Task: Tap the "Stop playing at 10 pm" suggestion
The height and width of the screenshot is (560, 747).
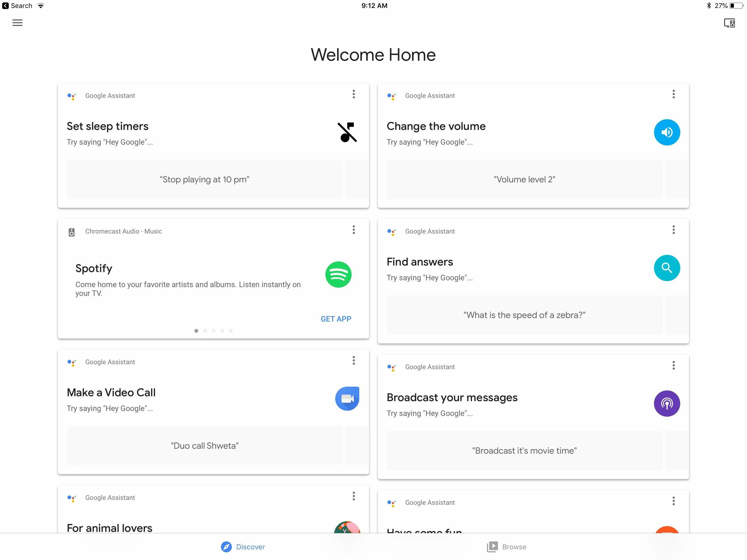Action: click(x=204, y=180)
